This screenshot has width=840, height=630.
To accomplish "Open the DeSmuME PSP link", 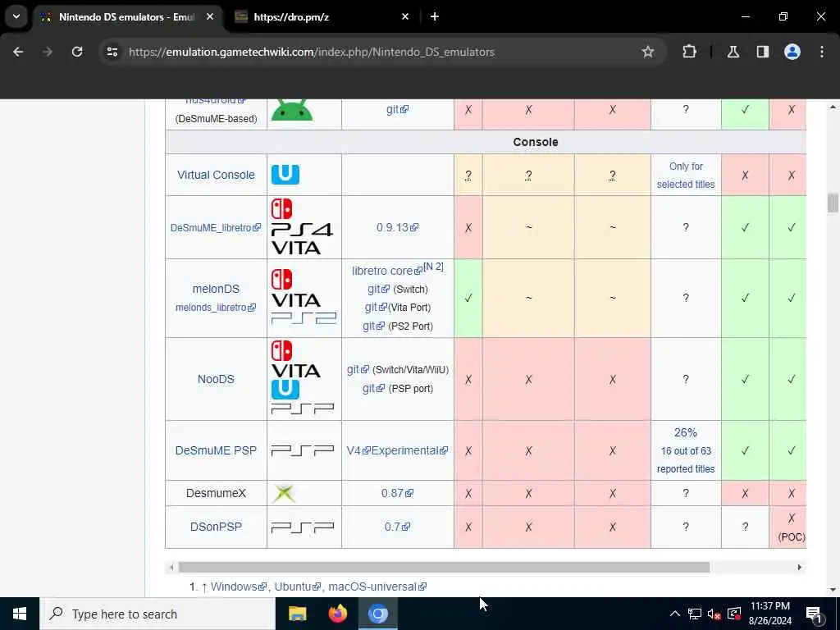I will (x=216, y=450).
